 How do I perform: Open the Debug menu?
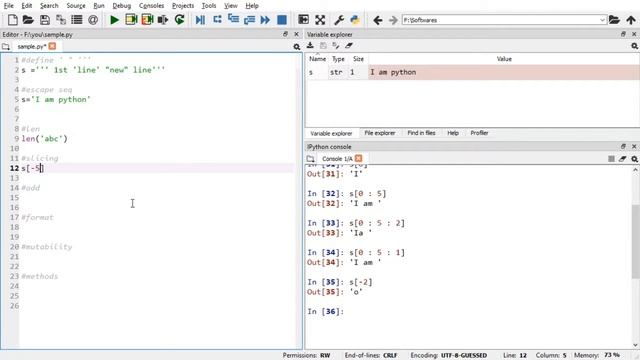(x=122, y=6)
